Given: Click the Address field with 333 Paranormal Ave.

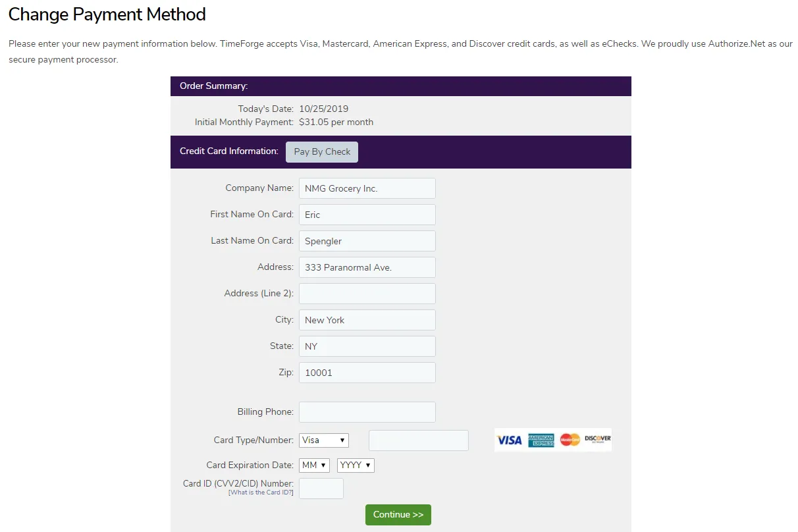Looking at the screenshot, I should coord(367,267).
